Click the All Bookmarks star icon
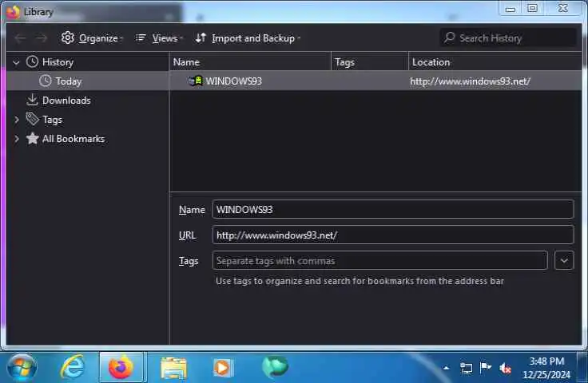Screen dimensions: 588x383 click(33, 138)
